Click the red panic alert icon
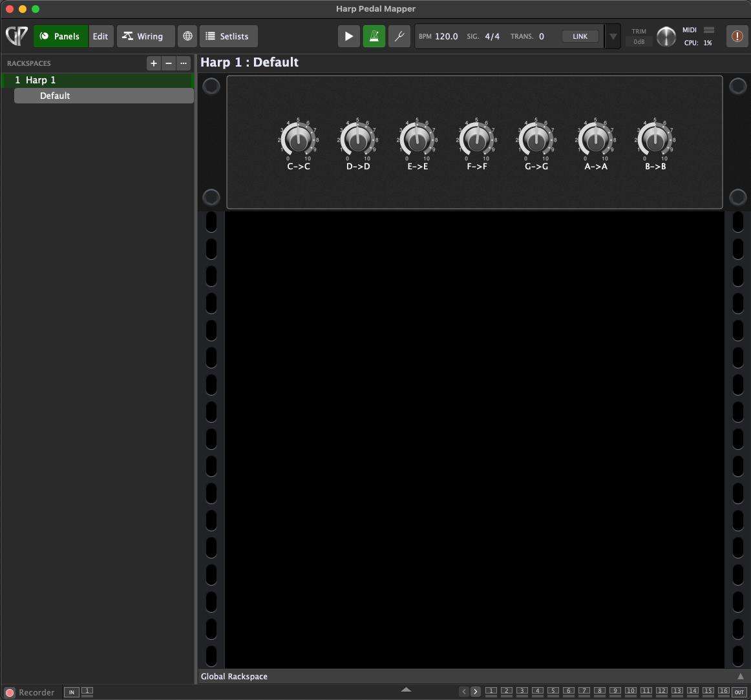This screenshot has width=751, height=700. 737,36
